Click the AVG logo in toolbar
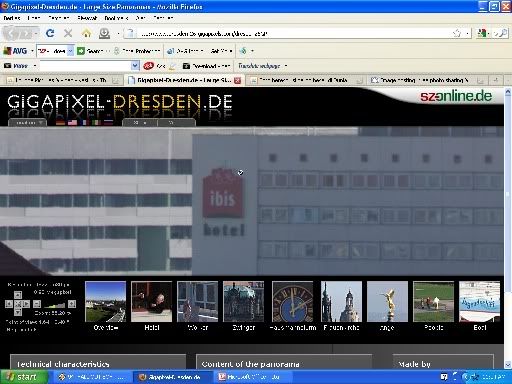 [15, 51]
